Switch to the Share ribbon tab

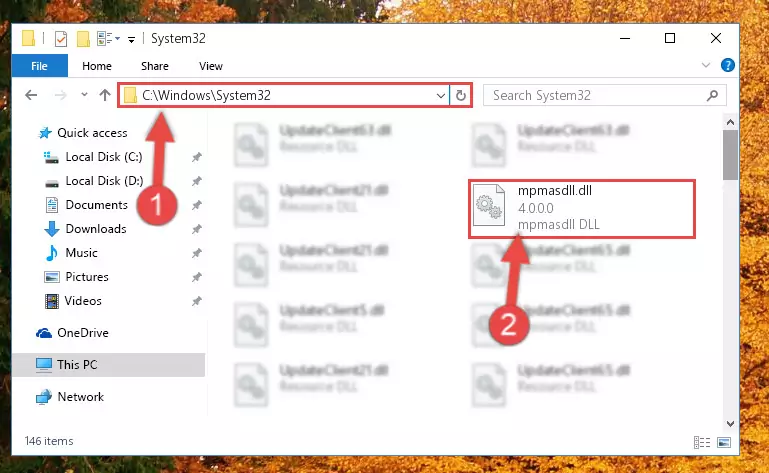click(154, 66)
